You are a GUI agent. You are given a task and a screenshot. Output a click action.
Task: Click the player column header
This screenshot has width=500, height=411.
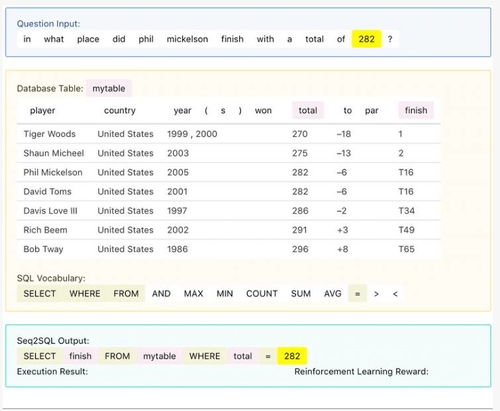click(42, 110)
